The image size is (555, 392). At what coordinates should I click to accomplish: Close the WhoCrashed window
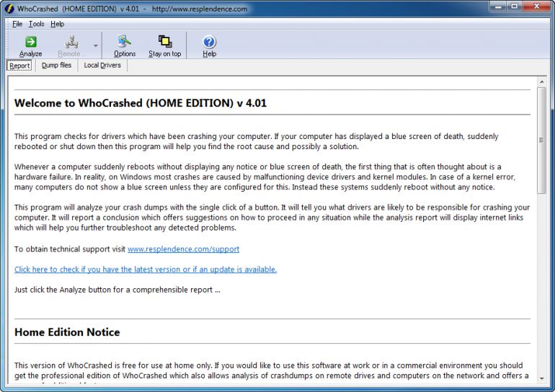[x=537, y=6]
